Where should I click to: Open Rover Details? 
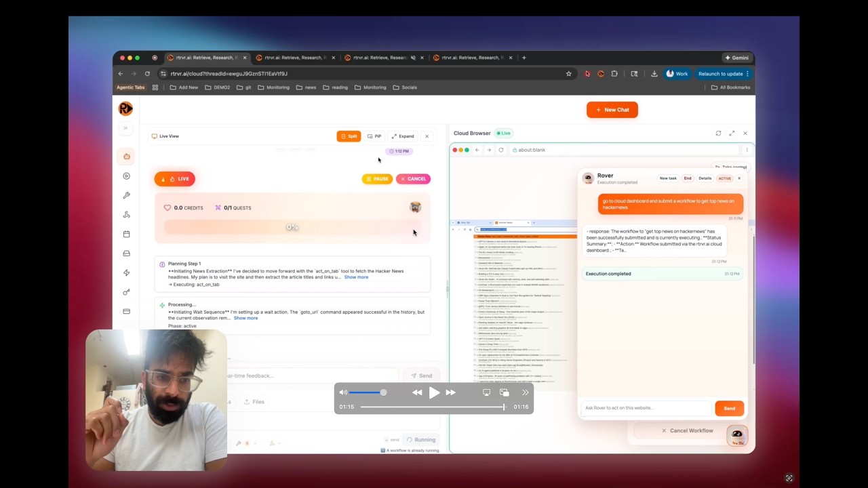click(705, 178)
